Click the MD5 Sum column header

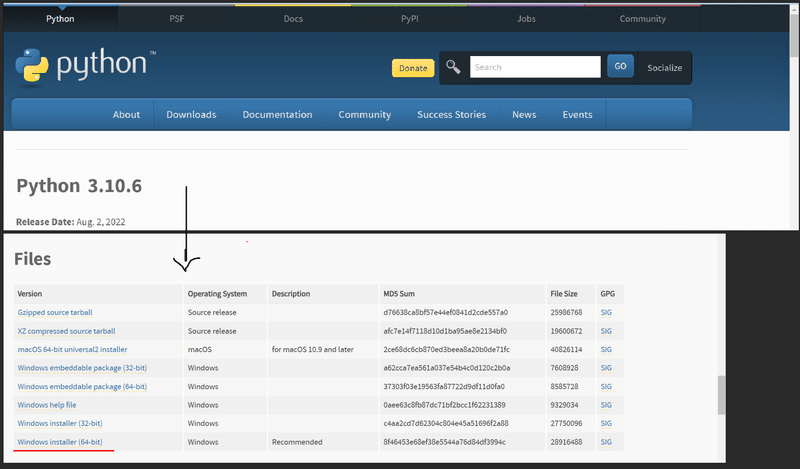click(399, 294)
